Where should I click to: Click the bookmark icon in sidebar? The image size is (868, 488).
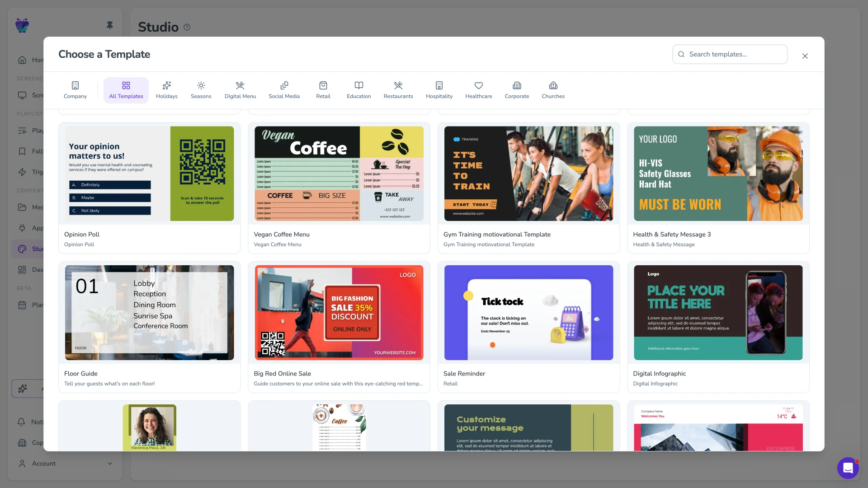22,151
